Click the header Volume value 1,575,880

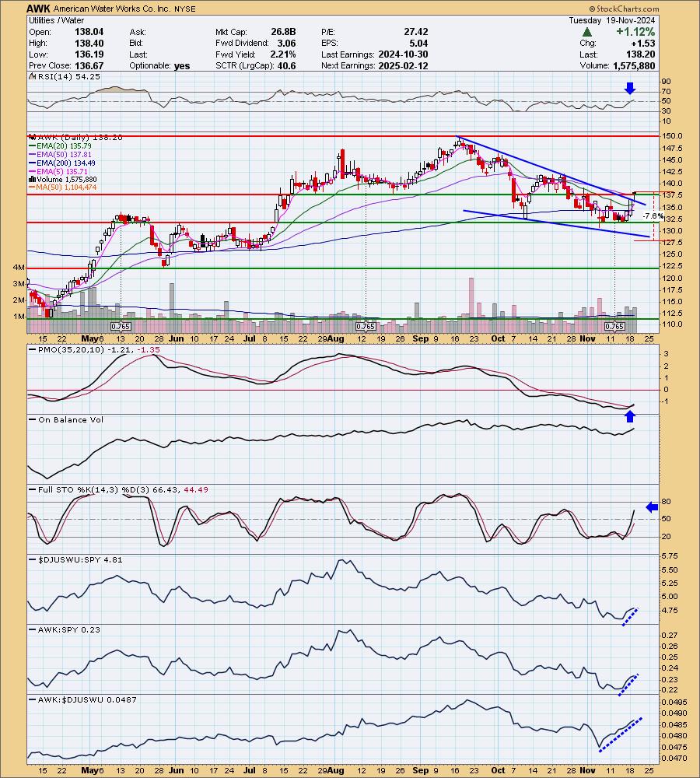point(634,66)
